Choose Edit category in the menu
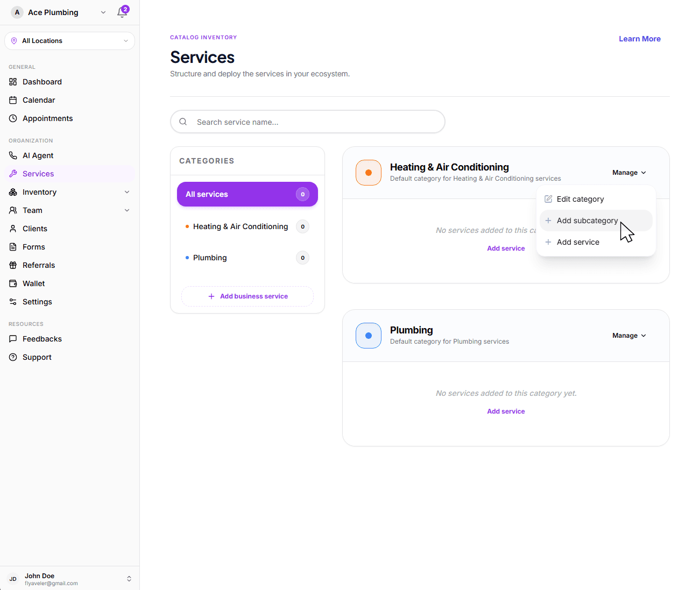Viewport: 700px width, 590px height. (x=580, y=199)
